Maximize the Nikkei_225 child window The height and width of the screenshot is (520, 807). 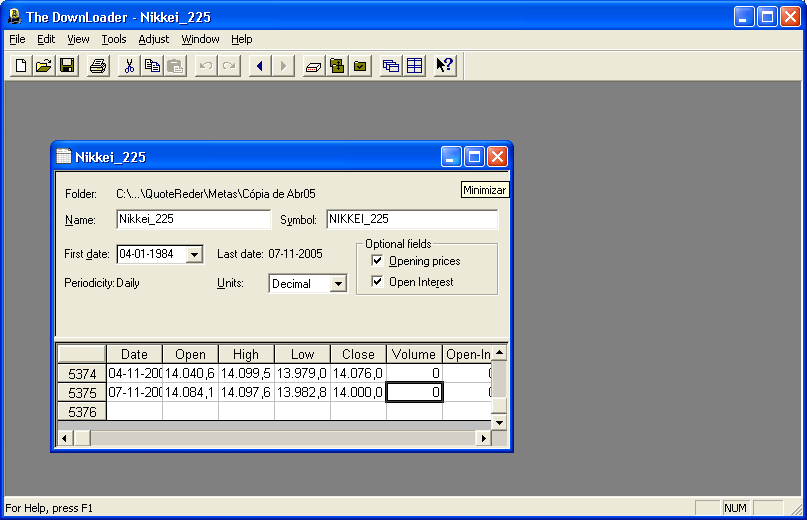click(474, 157)
